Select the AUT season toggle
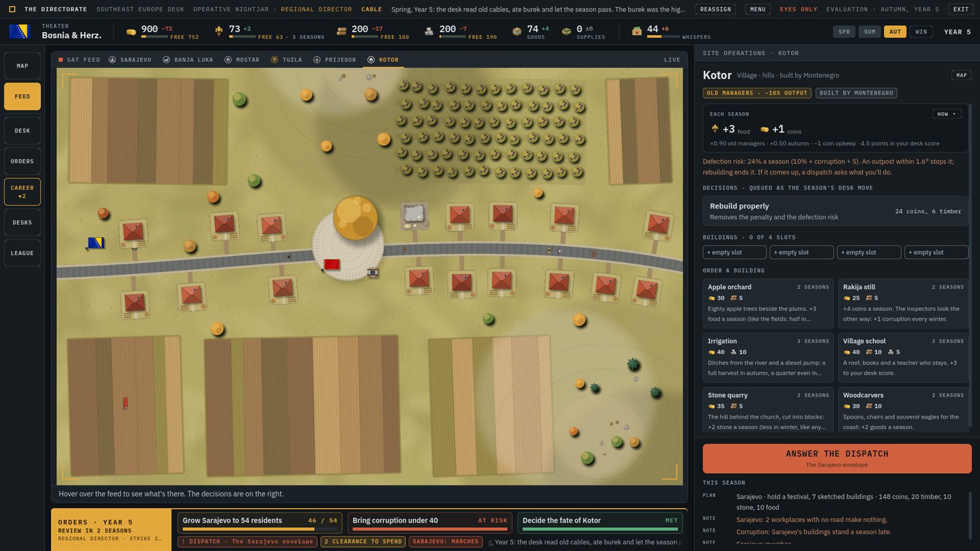The image size is (980, 551). click(895, 32)
